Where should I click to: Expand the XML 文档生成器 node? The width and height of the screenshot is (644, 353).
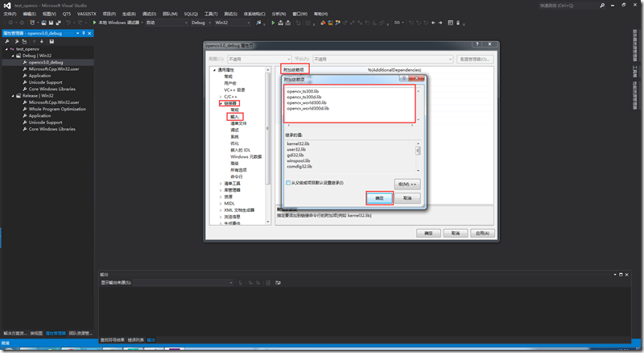point(221,210)
